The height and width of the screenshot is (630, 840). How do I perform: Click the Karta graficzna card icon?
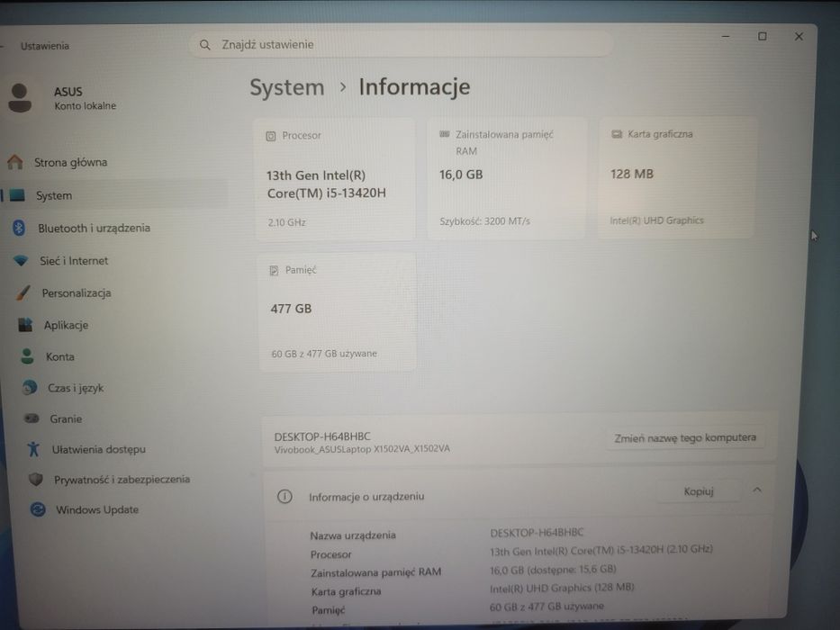click(617, 134)
